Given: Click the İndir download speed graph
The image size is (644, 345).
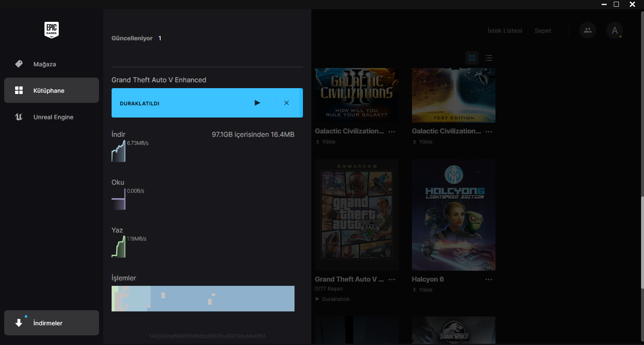Looking at the screenshot, I should pyautogui.click(x=118, y=151).
